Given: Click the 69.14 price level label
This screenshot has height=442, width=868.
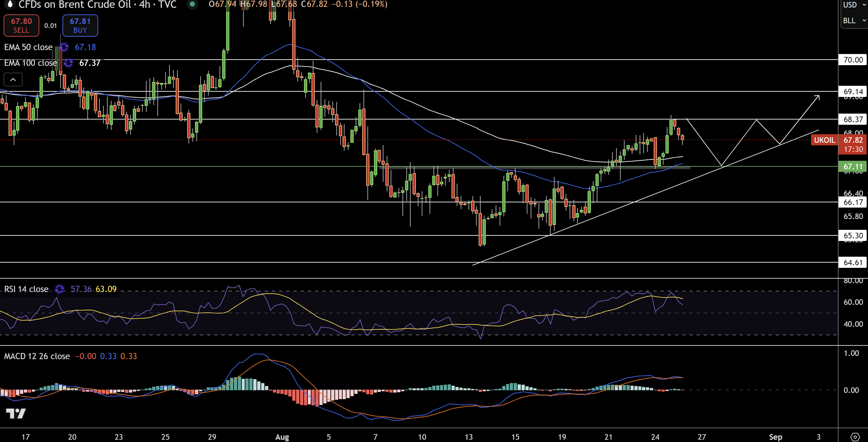Looking at the screenshot, I should 853,92.
